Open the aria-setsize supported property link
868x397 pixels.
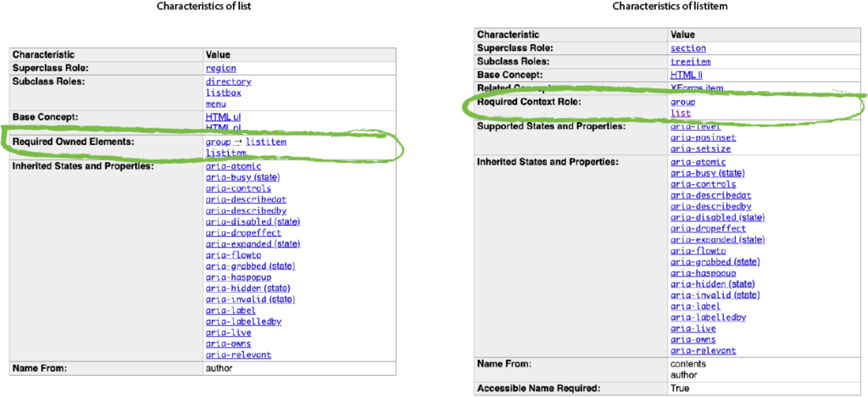(x=701, y=148)
